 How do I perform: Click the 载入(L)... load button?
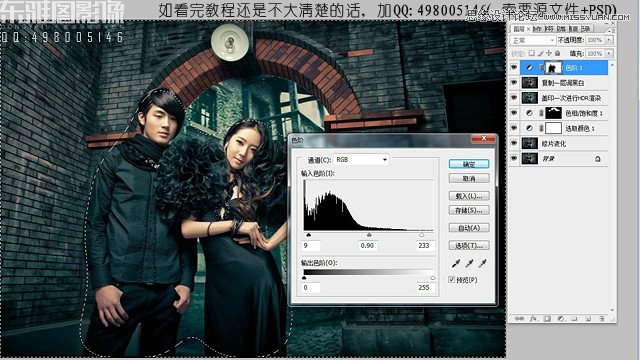pyautogui.click(x=469, y=196)
